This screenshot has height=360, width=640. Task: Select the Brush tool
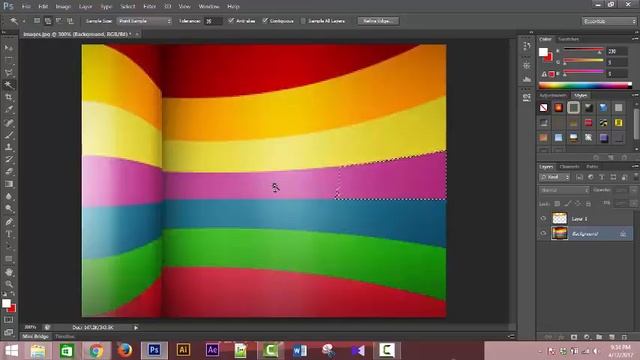9,135
